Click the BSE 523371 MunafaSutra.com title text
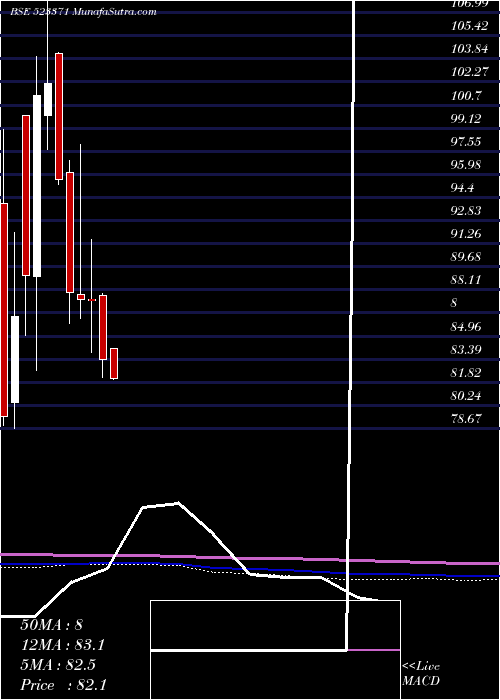The height and width of the screenshot is (700, 500). (x=83, y=12)
